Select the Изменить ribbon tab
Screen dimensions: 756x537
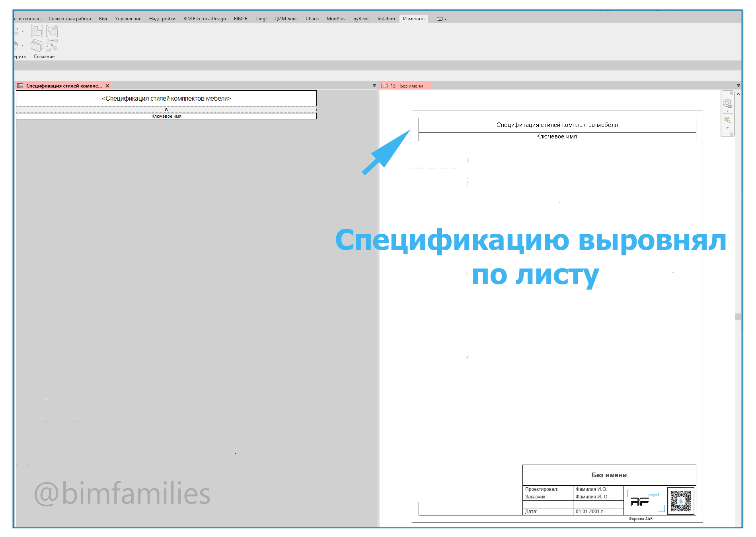(x=414, y=19)
